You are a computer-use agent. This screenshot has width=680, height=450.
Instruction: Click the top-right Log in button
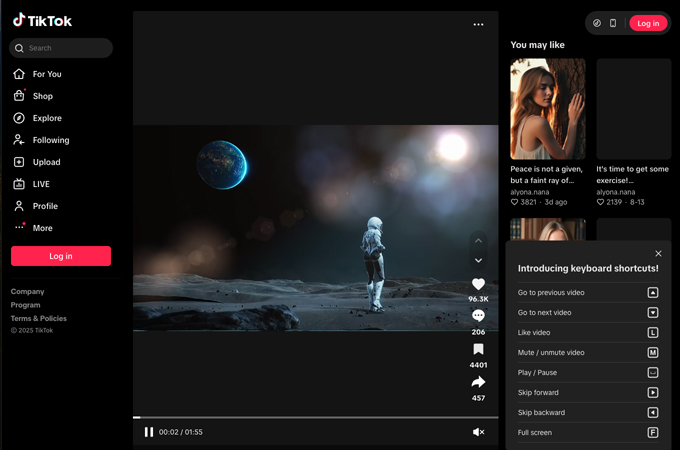(x=648, y=23)
